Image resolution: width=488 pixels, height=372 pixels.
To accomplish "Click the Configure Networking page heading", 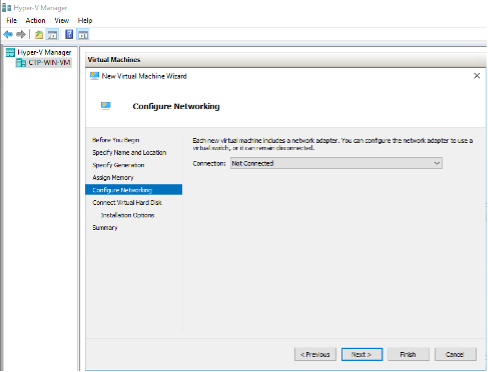I will click(x=176, y=106).
